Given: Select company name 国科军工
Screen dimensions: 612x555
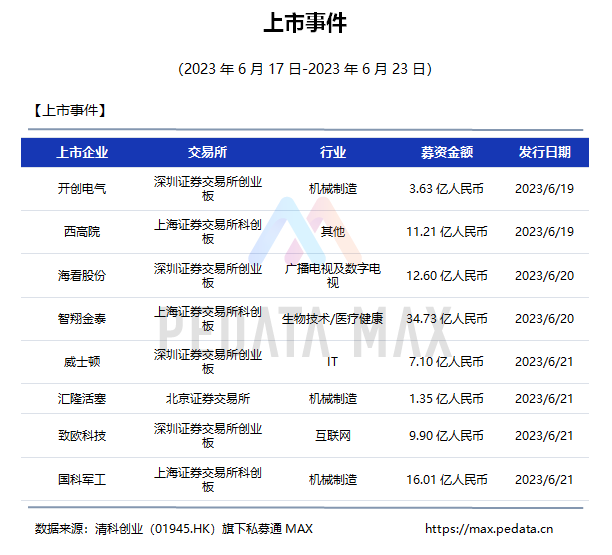Looking at the screenshot, I should pos(82,480).
